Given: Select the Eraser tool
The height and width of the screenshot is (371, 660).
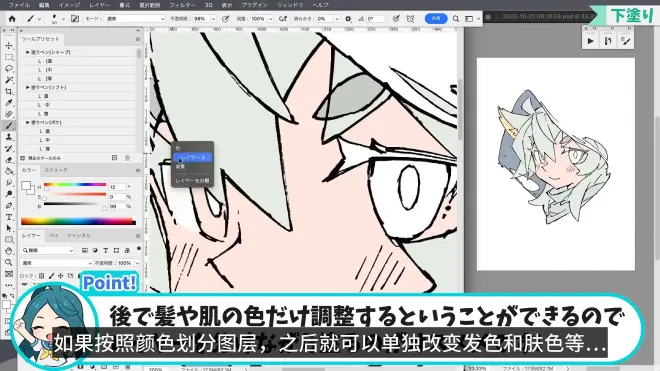Looking at the screenshot, I should pos(9,160).
